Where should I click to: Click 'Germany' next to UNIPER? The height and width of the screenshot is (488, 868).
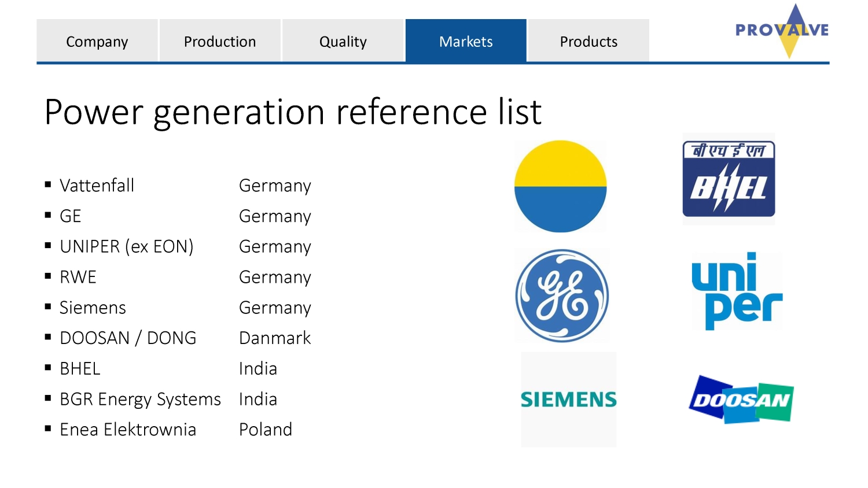coord(275,247)
